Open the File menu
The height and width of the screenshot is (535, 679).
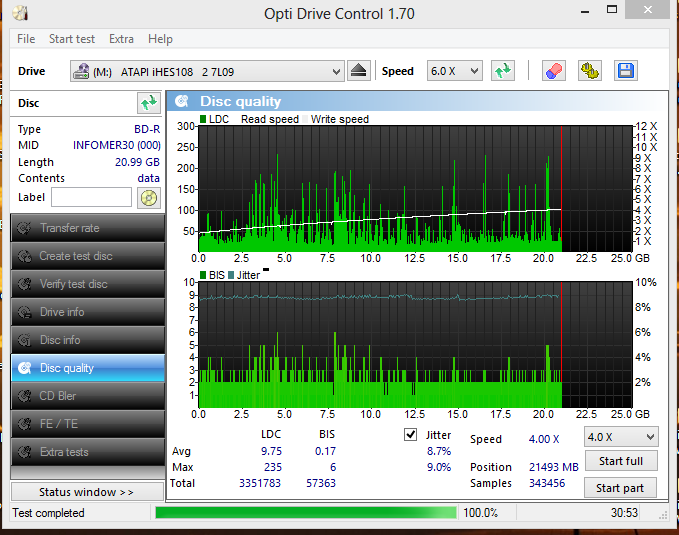26,39
